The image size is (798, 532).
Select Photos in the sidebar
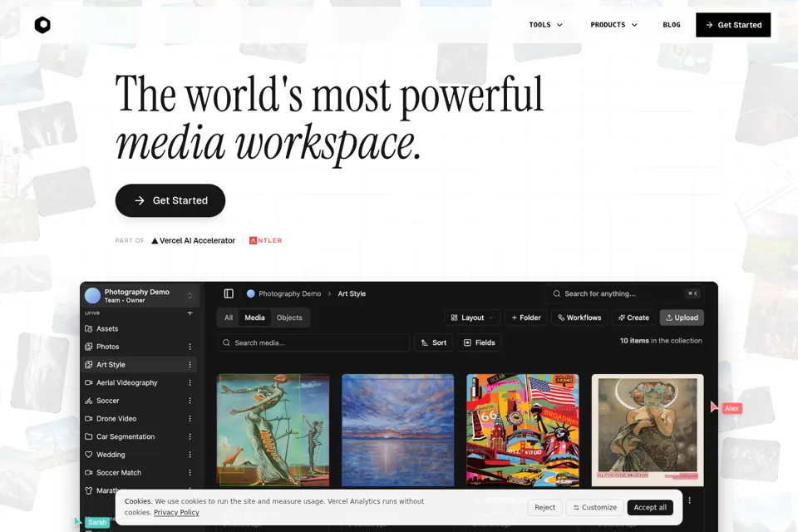tap(140, 347)
